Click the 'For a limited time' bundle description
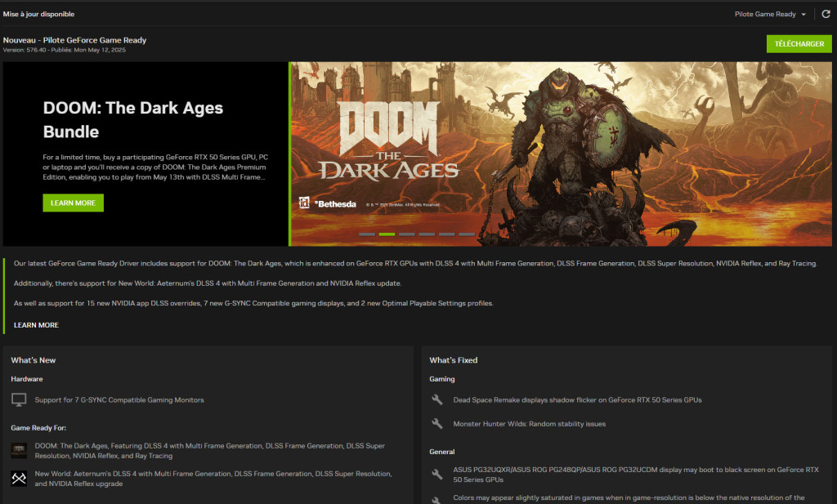The image size is (837, 504). pos(155,167)
